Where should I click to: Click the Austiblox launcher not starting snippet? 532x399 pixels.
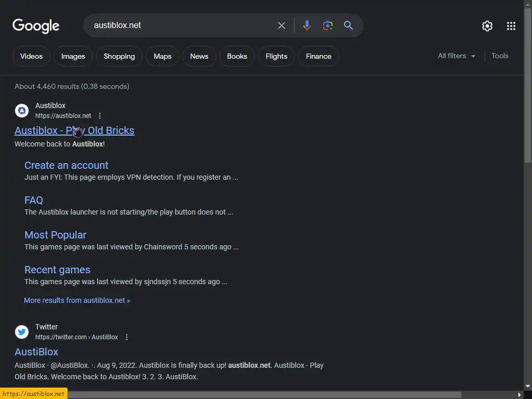point(129,212)
